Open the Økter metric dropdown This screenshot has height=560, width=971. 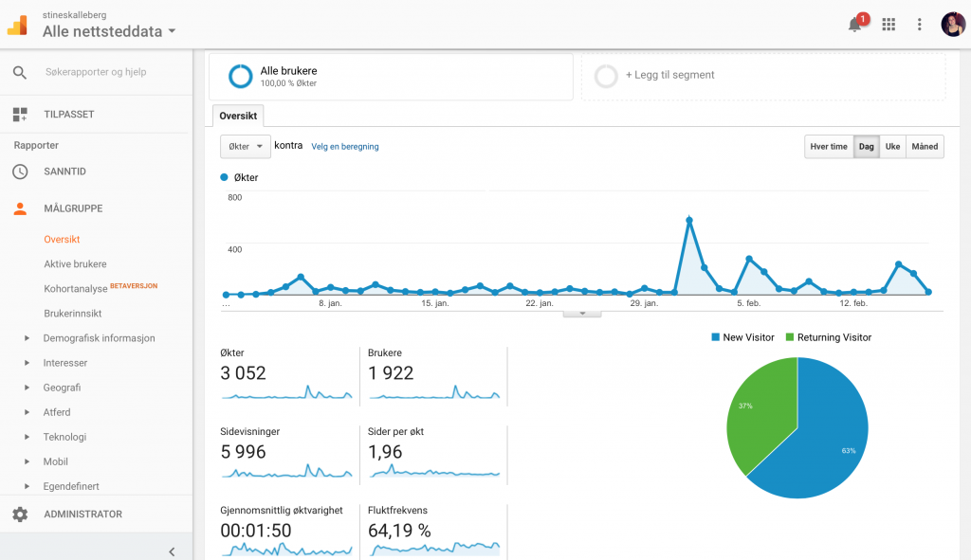[x=246, y=147]
